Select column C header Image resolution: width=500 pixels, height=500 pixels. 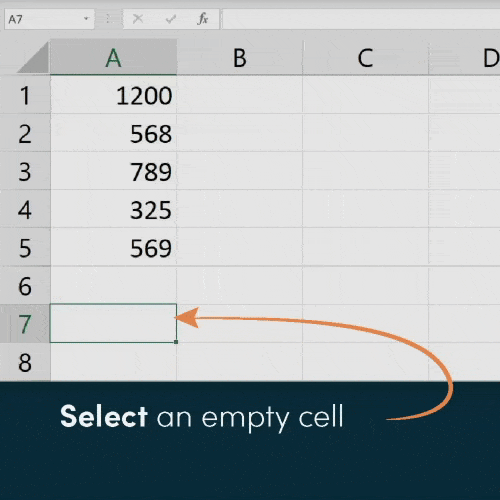pos(365,57)
